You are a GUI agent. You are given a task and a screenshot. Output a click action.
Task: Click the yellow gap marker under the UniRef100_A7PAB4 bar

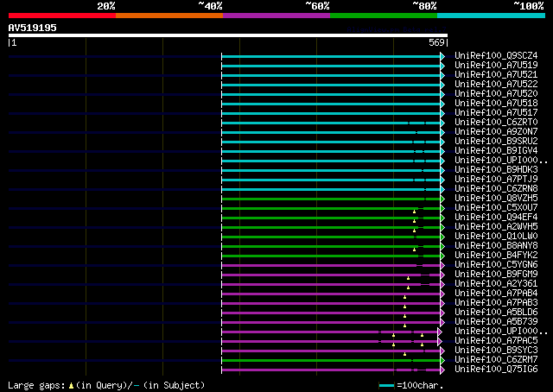coord(405,298)
